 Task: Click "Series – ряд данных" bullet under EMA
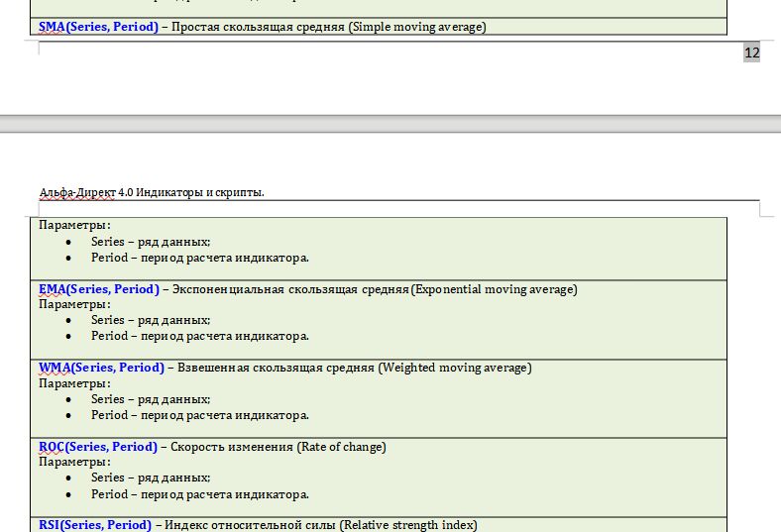click(x=151, y=320)
